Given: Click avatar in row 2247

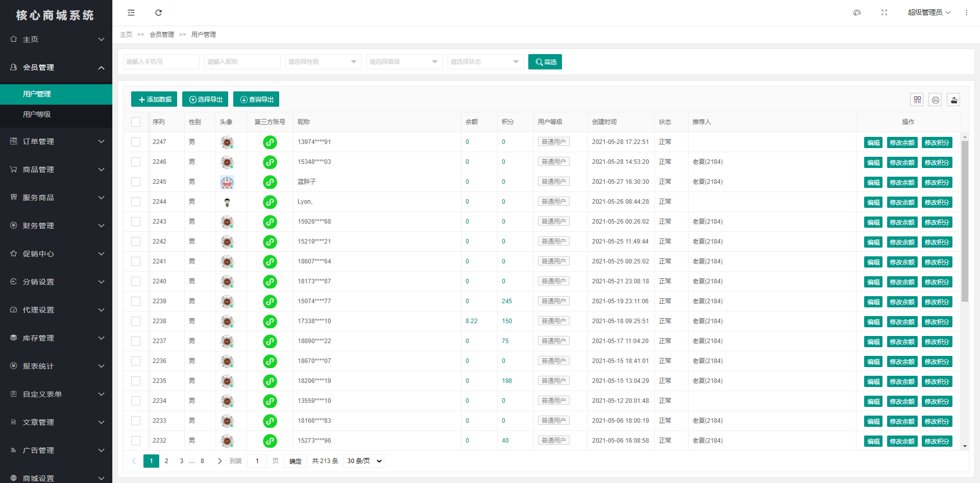Looking at the screenshot, I should click(x=227, y=142).
